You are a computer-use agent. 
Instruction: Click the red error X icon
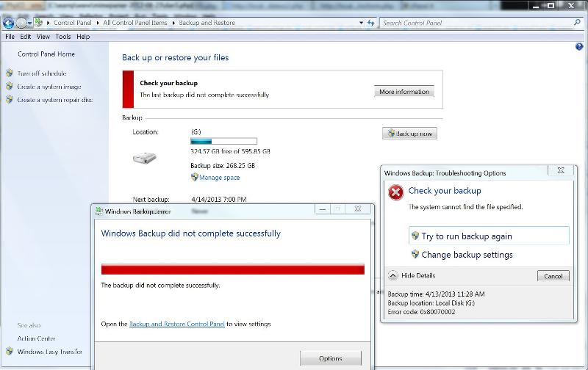tap(395, 192)
